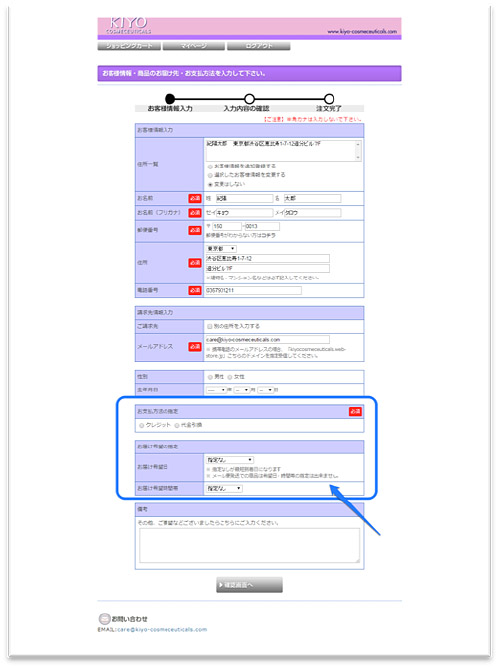Tick the 別の住所を入力する checkbox
The height and width of the screenshot is (669, 500).
pyautogui.click(x=209, y=326)
